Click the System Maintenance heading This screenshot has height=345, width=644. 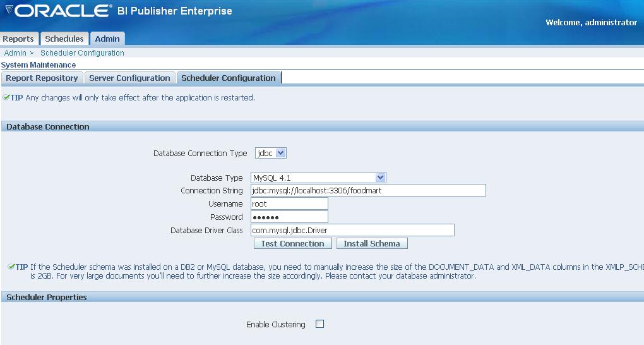click(38, 65)
